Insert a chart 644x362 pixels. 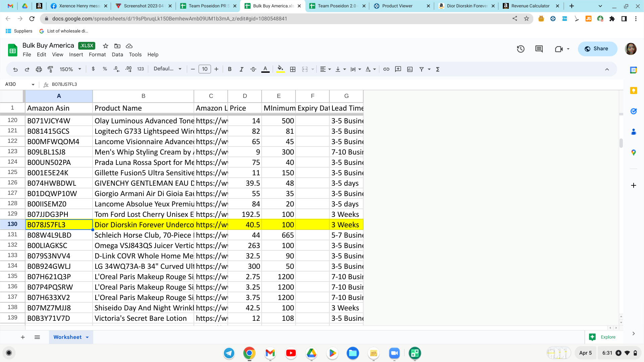coord(410,69)
